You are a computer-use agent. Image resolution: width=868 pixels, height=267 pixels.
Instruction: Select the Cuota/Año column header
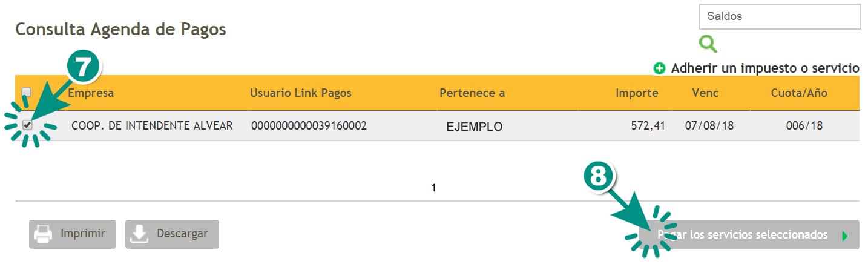pyautogui.click(x=799, y=93)
